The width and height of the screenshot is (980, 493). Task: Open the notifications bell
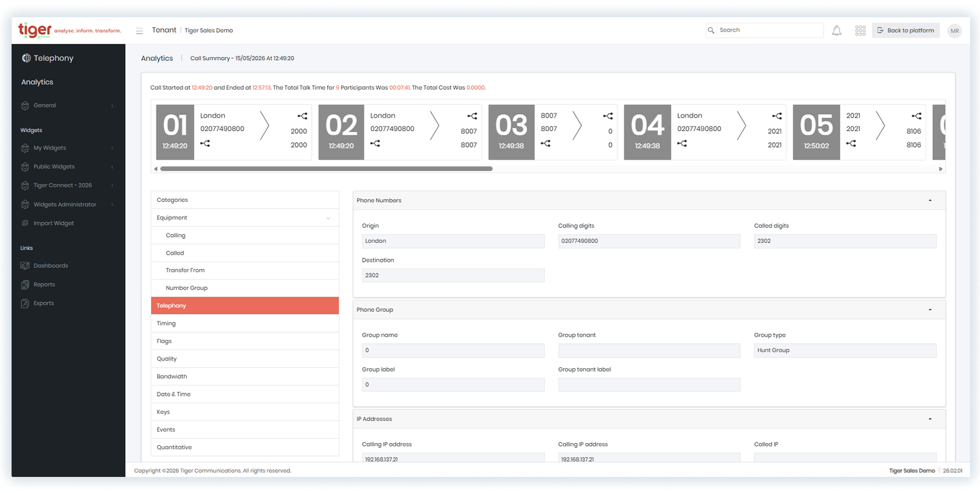pos(836,31)
